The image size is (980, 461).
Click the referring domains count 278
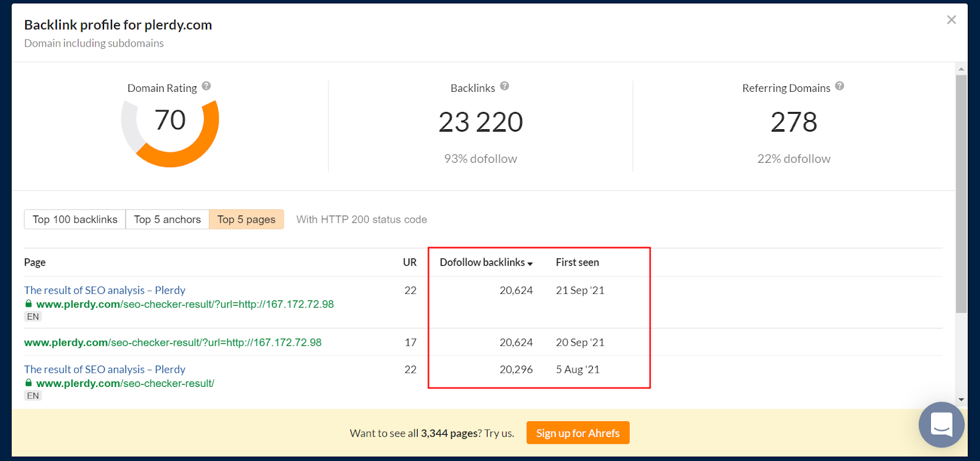(794, 122)
